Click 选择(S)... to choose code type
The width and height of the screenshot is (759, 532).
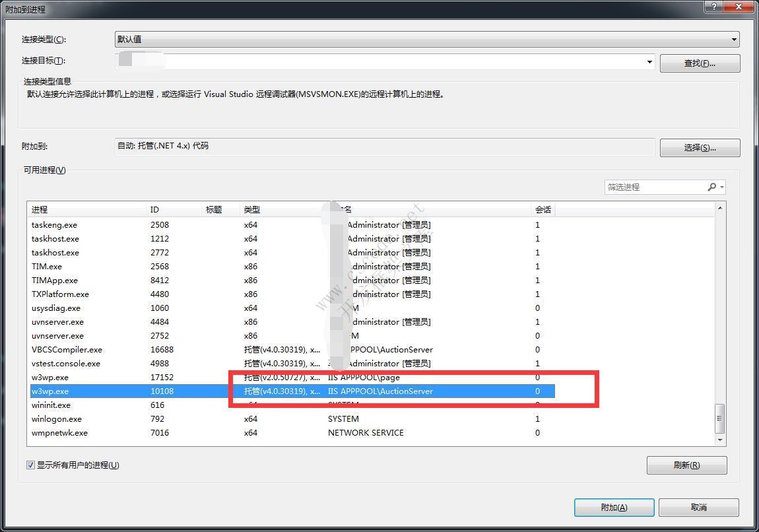click(x=700, y=148)
